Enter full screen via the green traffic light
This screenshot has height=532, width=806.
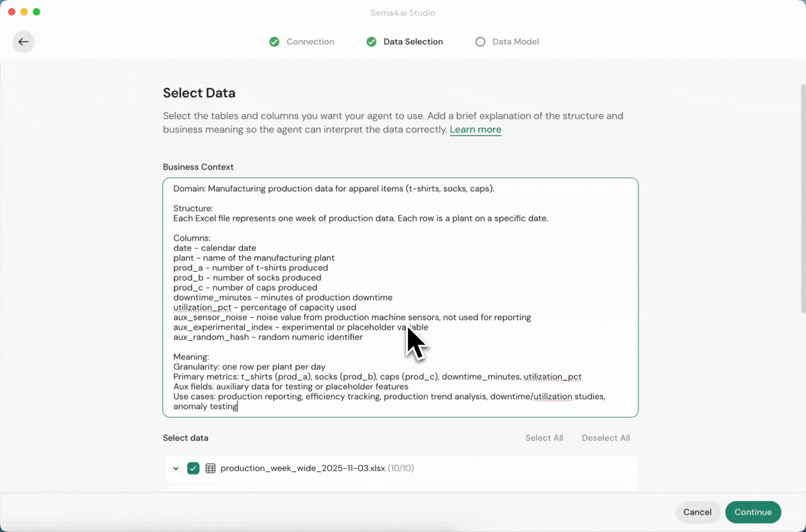(x=36, y=11)
